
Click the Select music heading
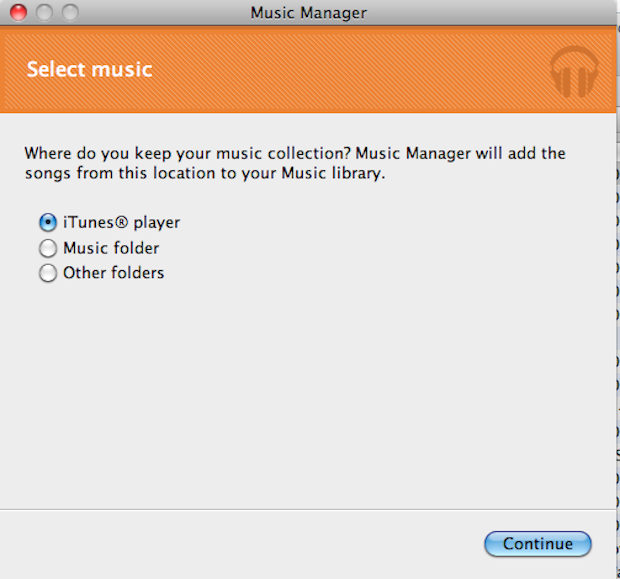89,70
